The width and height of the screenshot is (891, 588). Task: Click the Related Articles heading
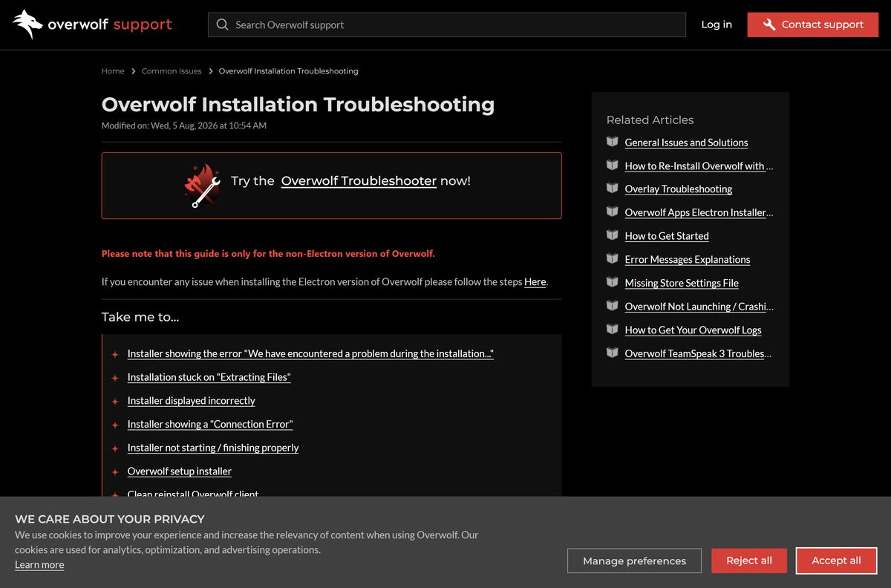tap(650, 120)
